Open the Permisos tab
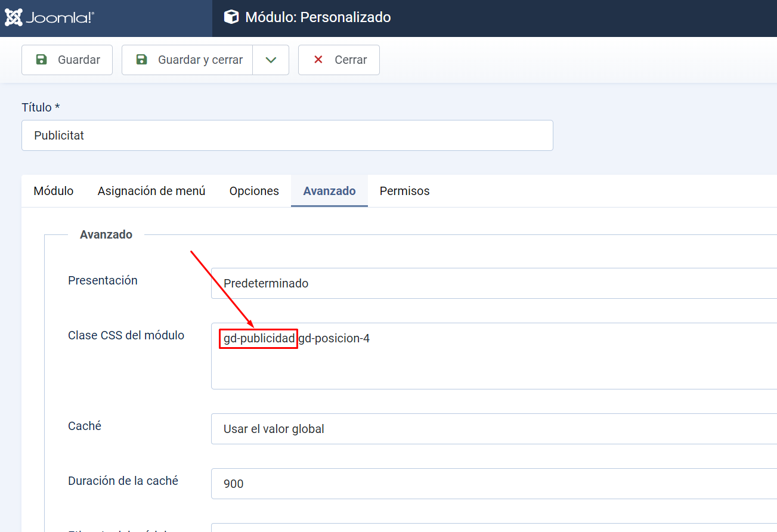This screenshot has height=532, width=777. [404, 191]
